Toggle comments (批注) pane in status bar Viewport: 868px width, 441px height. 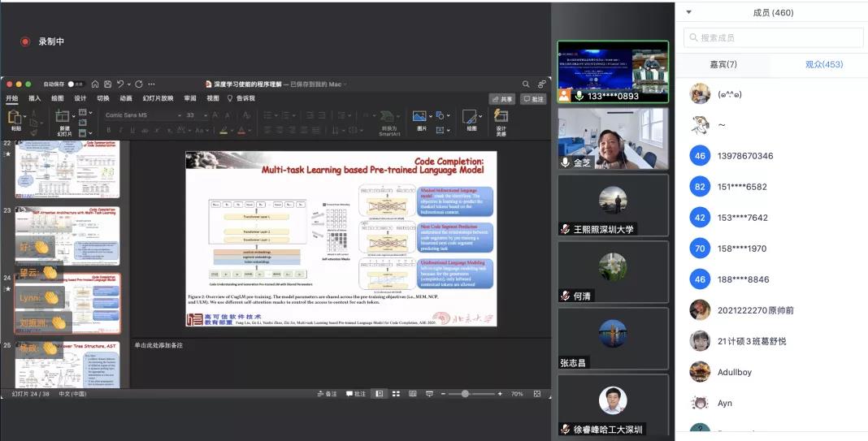(356, 394)
